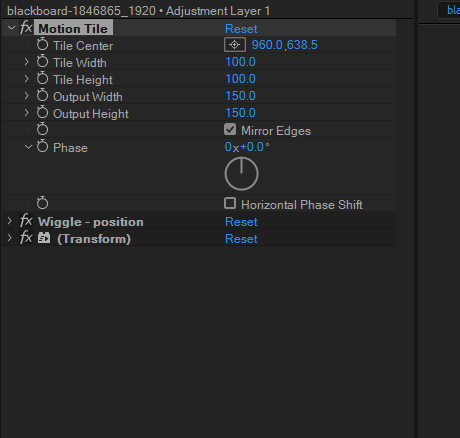Viewport: 460px width, 438px height.
Task: Click the Tile Height 100.0 value
Action: (240, 79)
